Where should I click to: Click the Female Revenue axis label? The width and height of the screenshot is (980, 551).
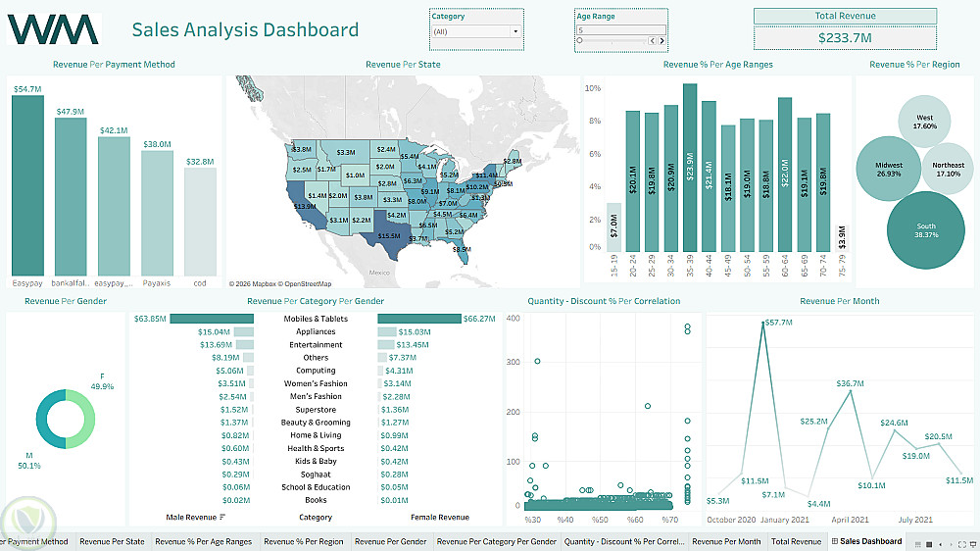pos(439,518)
